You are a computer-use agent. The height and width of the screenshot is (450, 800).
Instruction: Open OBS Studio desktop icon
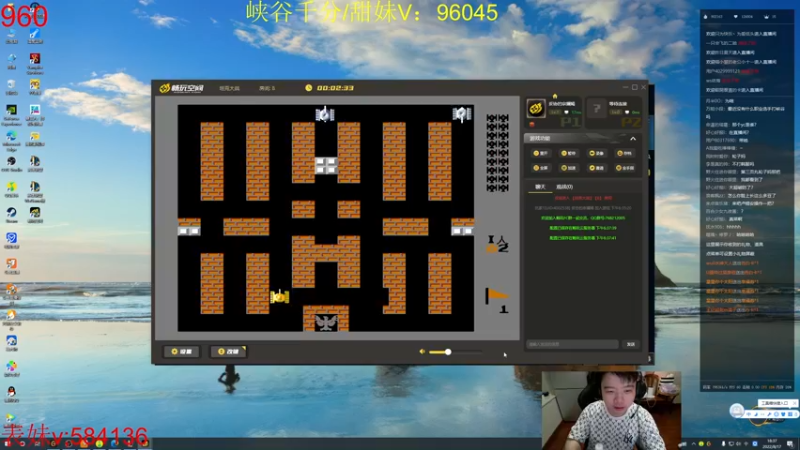point(11,164)
